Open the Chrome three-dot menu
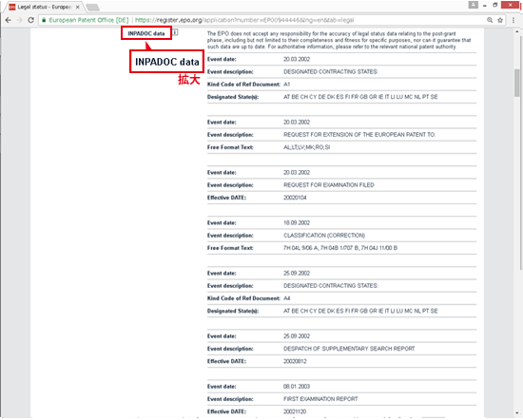Viewport: 523px width, 420px height. pyautogui.click(x=513, y=20)
